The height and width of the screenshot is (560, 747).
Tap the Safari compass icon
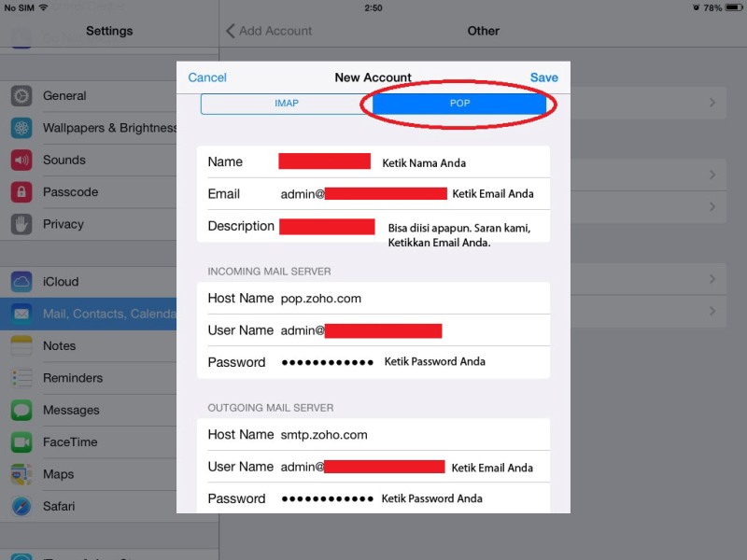[21, 507]
